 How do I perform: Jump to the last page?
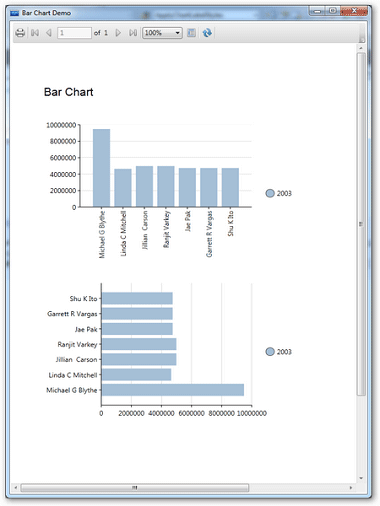pos(133,33)
